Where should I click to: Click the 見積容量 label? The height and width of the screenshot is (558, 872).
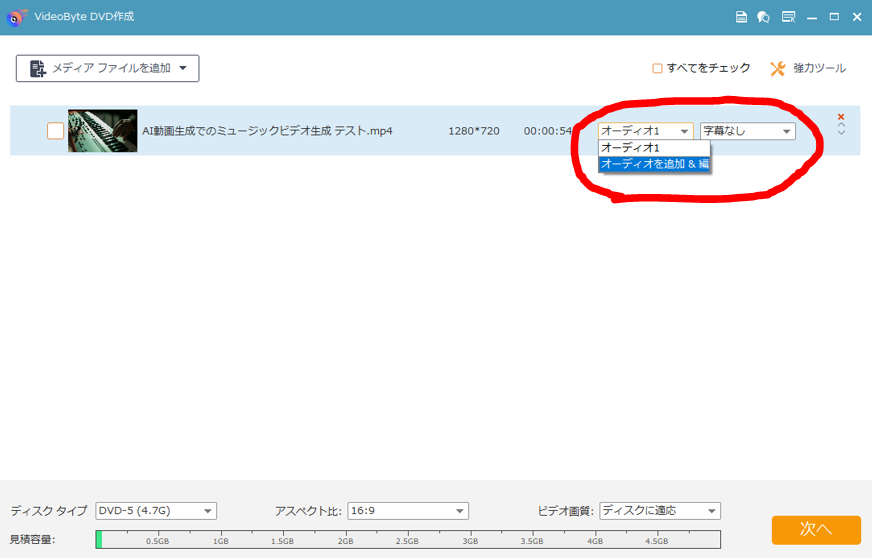(32, 540)
